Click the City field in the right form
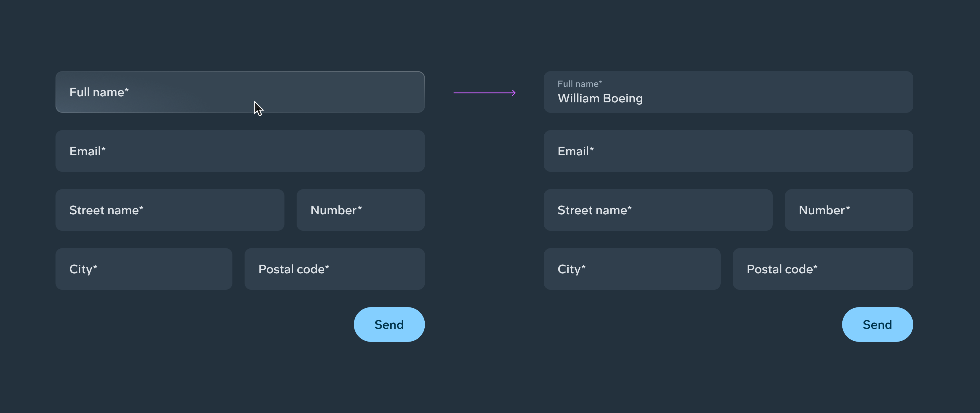This screenshot has width=980, height=413. [632, 269]
